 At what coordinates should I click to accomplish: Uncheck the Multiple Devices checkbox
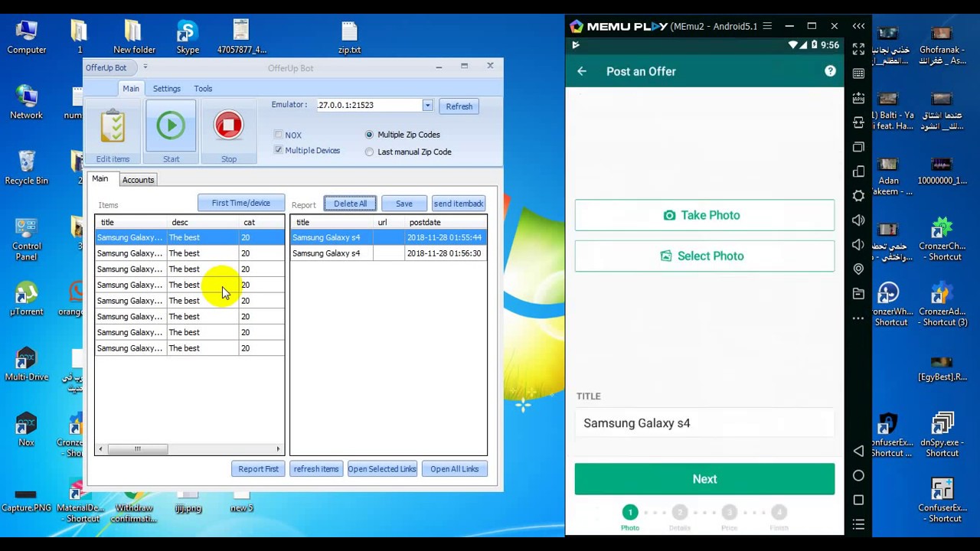click(x=279, y=150)
